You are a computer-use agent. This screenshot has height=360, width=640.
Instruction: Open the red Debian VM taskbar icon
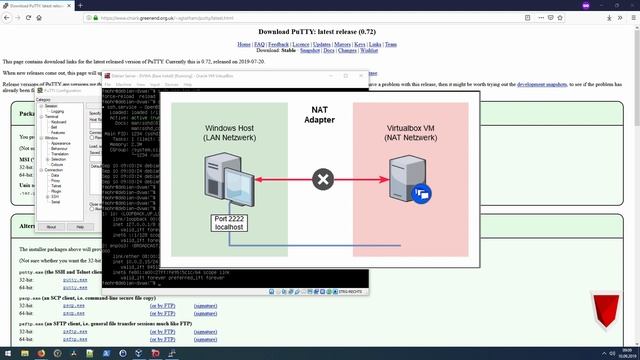point(156,353)
